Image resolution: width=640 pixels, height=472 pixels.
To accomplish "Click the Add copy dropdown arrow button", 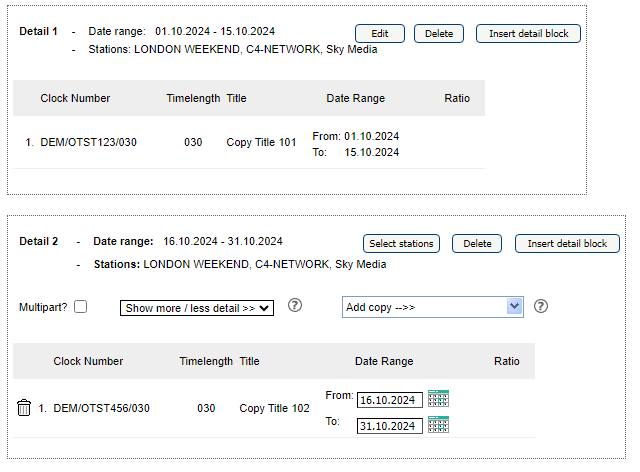I will (x=514, y=307).
